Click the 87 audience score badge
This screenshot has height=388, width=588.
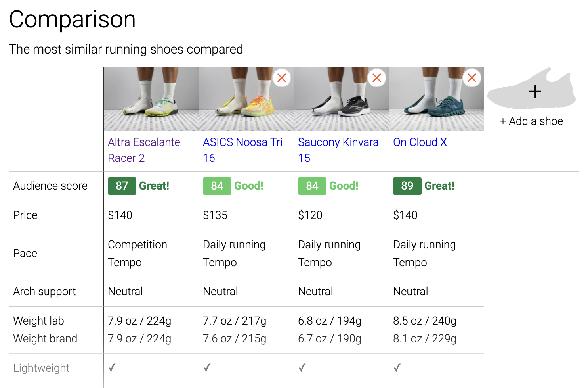(x=122, y=186)
